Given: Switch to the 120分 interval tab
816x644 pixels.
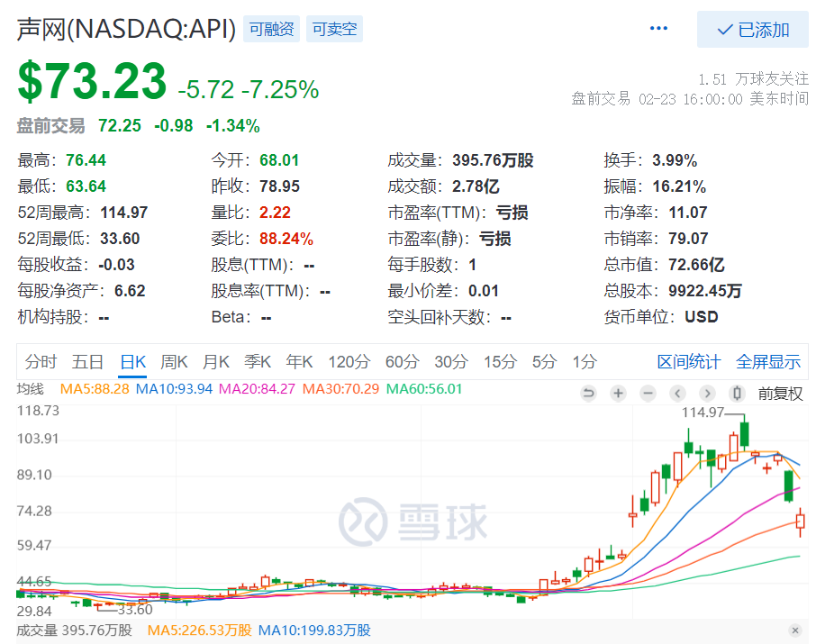Looking at the screenshot, I should tap(349, 361).
